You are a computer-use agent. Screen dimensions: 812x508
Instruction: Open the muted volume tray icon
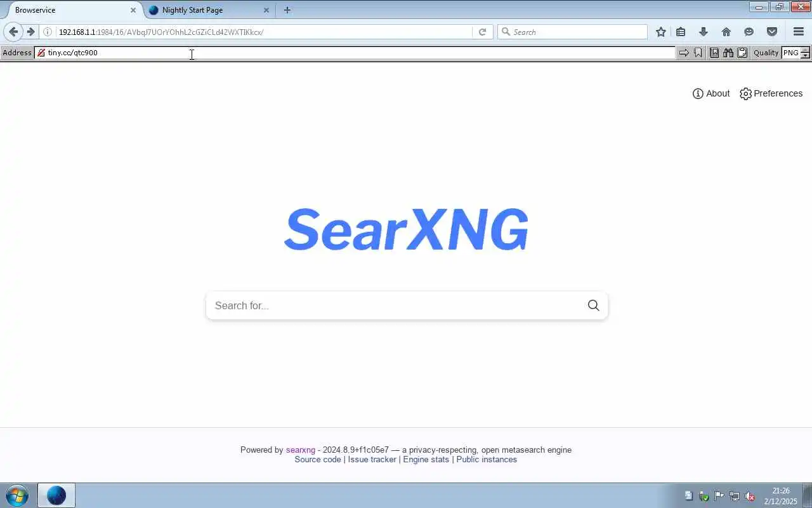coord(749,496)
